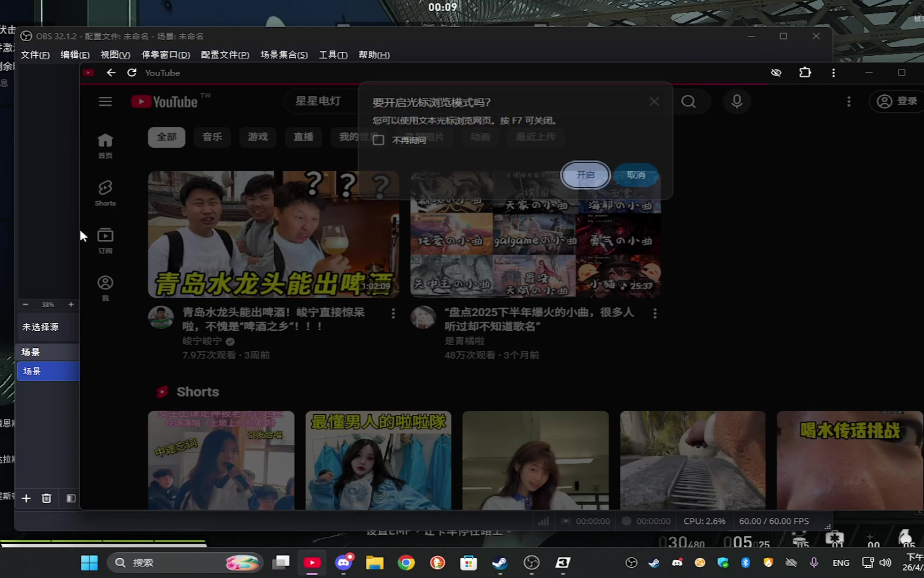
Task: Open browser three-dot menu in title bar
Action: pyautogui.click(x=833, y=73)
